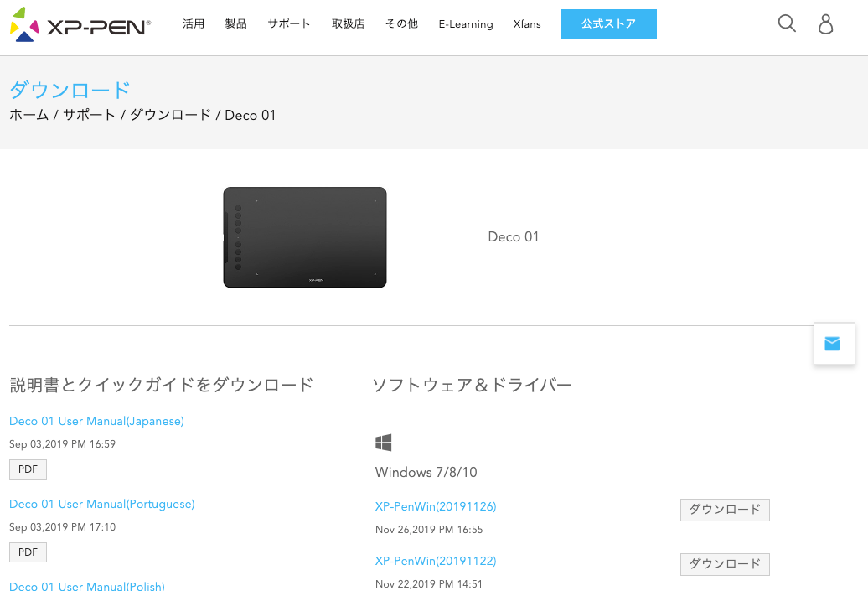Click the date Nov 26,2019 PM 16:55
Viewport: 868px width, 591px height.
coord(429,530)
